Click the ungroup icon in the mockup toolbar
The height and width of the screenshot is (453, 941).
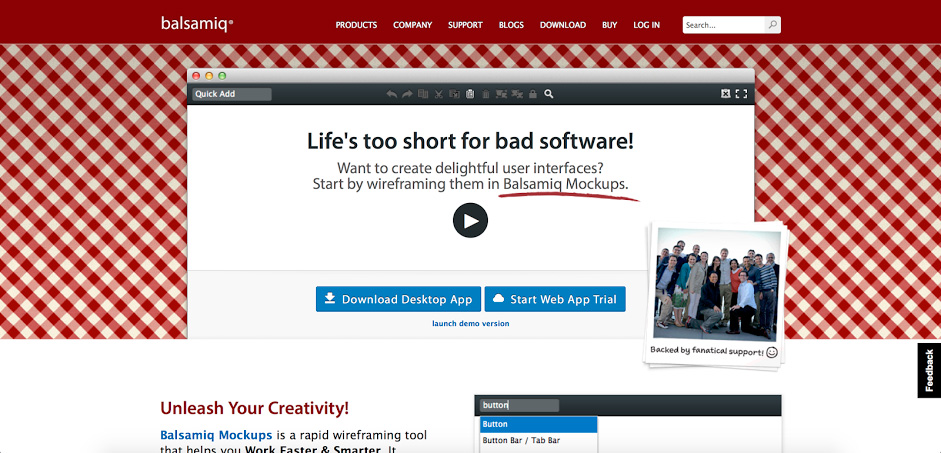(517, 94)
